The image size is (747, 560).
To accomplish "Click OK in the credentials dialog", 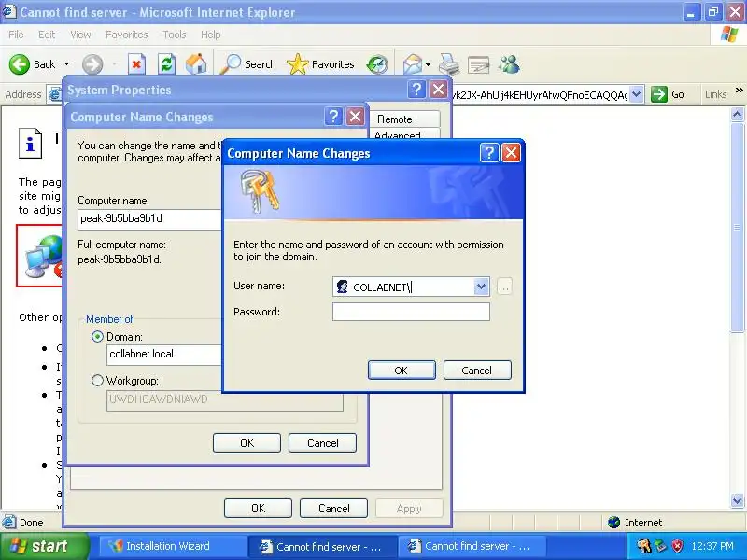I will coord(402,370).
